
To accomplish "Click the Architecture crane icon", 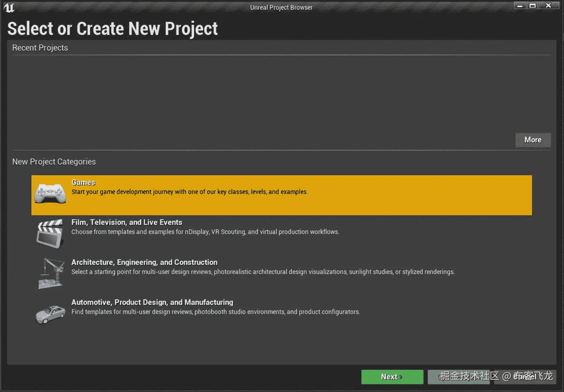I will pyautogui.click(x=50, y=273).
